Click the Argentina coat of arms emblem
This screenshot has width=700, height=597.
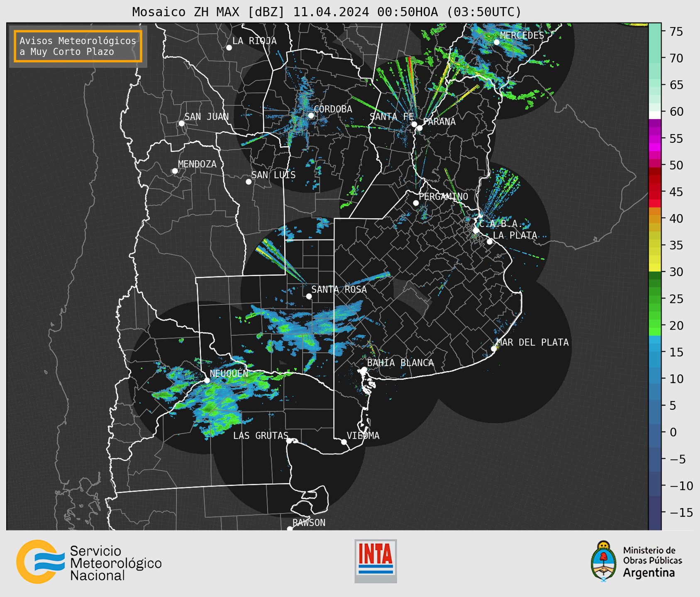[x=604, y=561]
